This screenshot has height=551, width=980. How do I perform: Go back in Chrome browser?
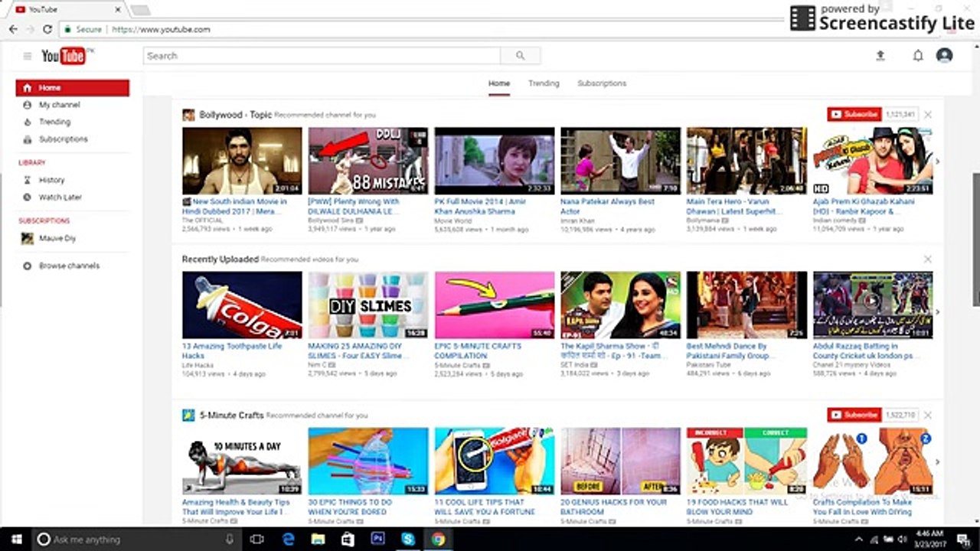(13, 29)
